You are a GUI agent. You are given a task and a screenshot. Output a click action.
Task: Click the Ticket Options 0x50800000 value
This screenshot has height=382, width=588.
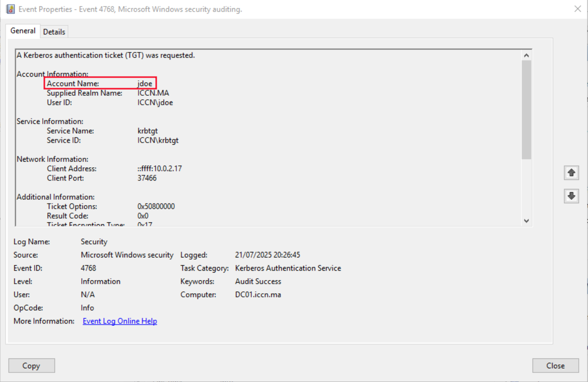(x=156, y=207)
